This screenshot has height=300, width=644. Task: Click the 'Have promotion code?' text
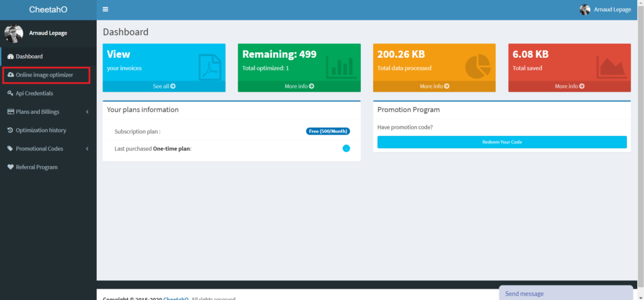405,128
